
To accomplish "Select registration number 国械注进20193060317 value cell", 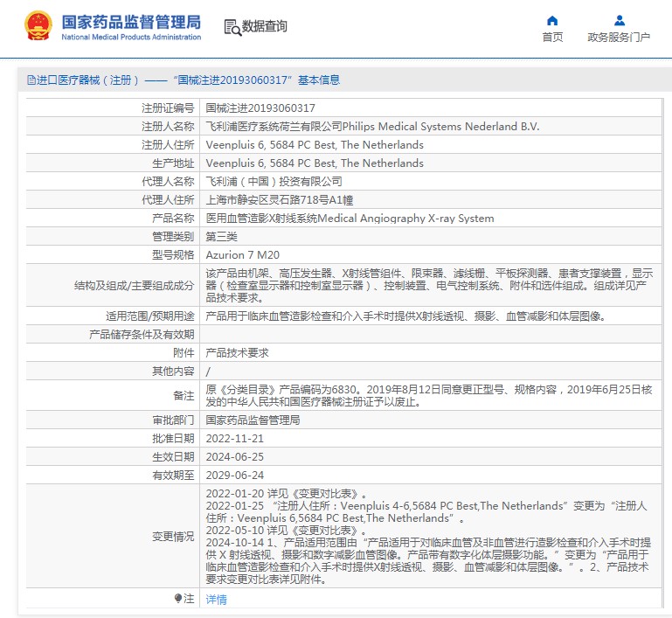I will tap(260, 108).
